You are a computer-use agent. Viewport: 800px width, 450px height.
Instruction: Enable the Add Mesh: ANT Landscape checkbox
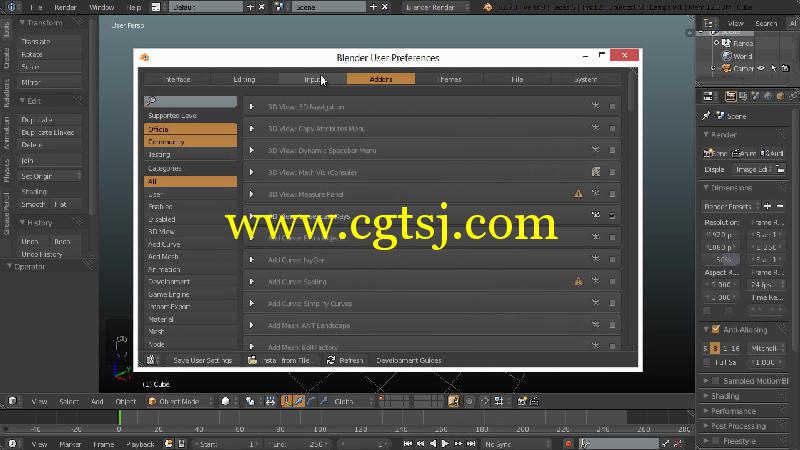point(612,326)
